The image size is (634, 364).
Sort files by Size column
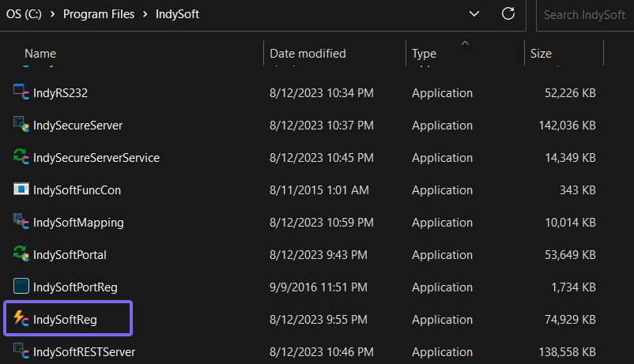[x=541, y=54]
